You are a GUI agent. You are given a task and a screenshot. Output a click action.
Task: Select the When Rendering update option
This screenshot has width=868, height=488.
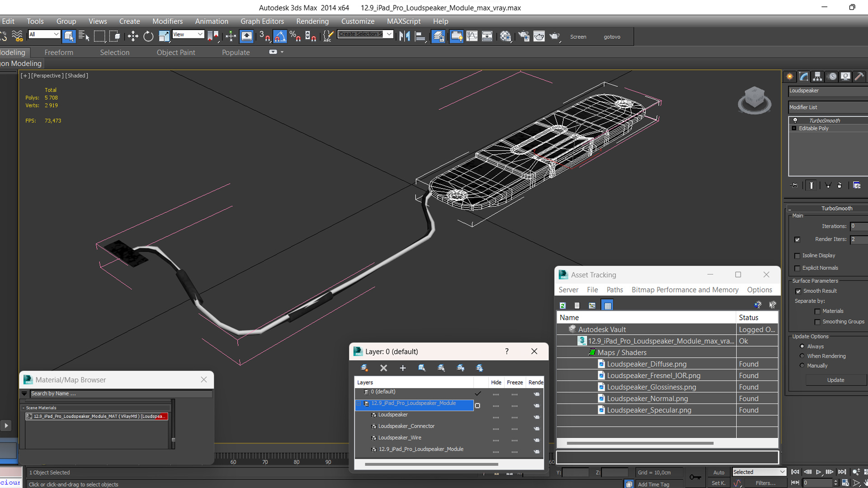(x=802, y=356)
